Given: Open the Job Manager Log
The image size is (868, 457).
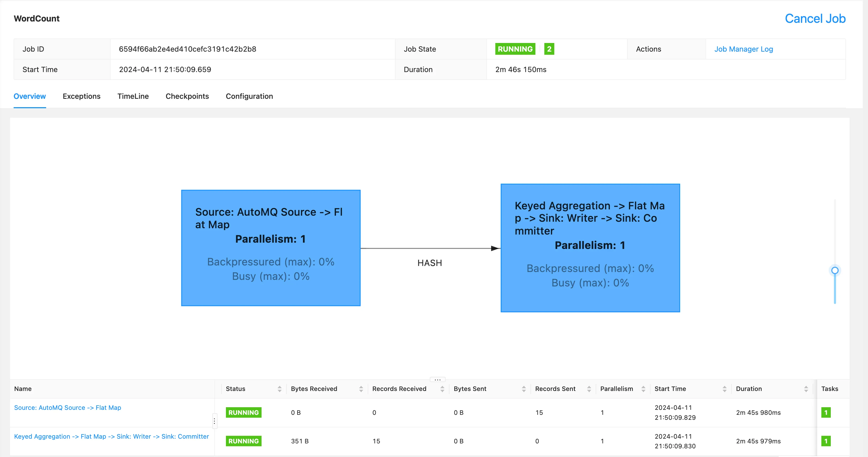Looking at the screenshot, I should click(x=743, y=49).
